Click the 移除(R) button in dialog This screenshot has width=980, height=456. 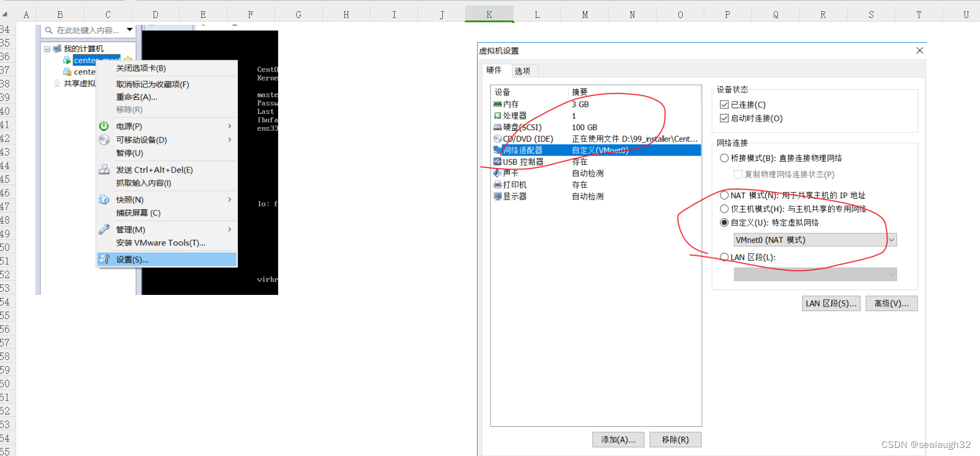pyautogui.click(x=675, y=439)
